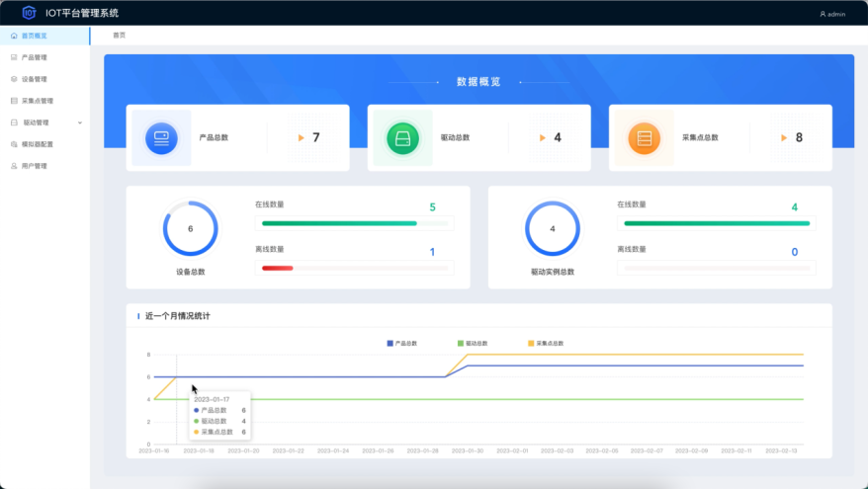This screenshot has width=868, height=489.
Task: Click the blue 产品总数 card icon
Action: tap(161, 137)
